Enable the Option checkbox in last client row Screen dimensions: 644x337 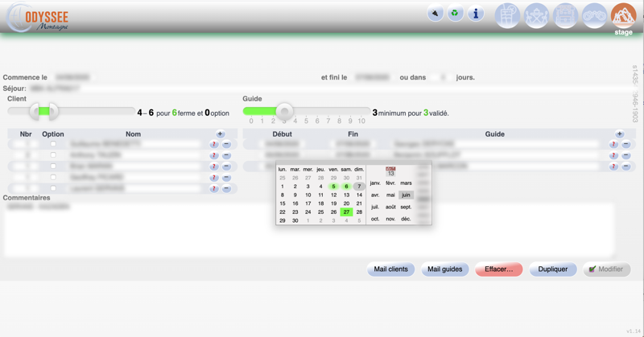pyautogui.click(x=53, y=188)
